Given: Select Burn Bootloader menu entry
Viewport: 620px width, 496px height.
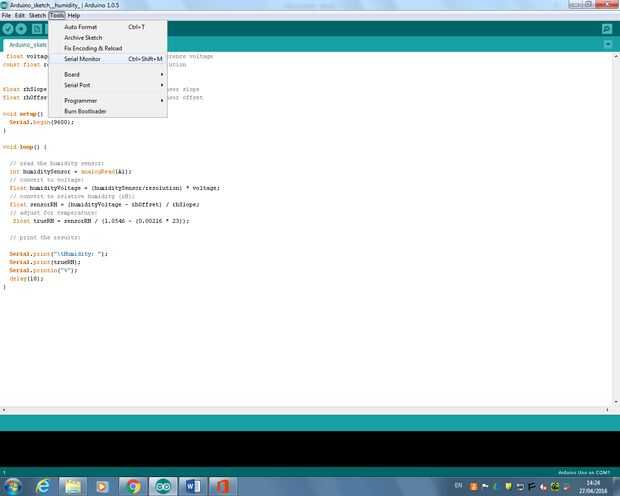Looking at the screenshot, I should tap(108, 111).
